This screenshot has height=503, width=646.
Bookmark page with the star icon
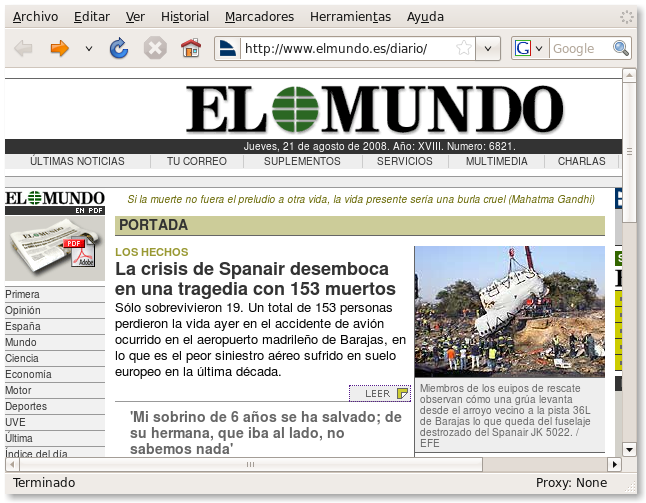[x=463, y=48]
